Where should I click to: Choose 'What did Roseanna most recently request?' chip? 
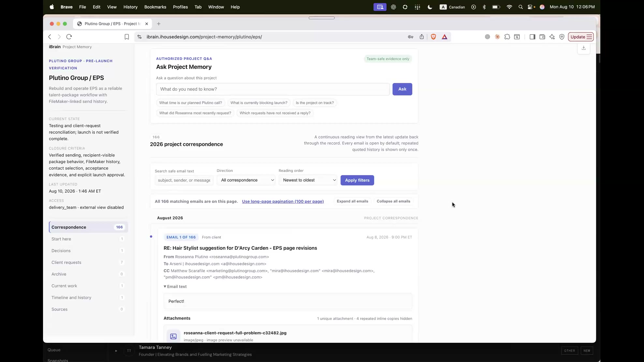click(195, 113)
